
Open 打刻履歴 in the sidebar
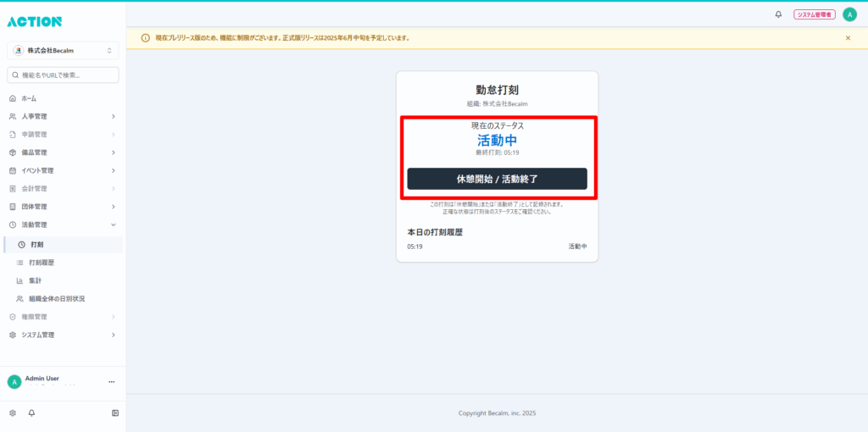pyautogui.click(x=42, y=263)
